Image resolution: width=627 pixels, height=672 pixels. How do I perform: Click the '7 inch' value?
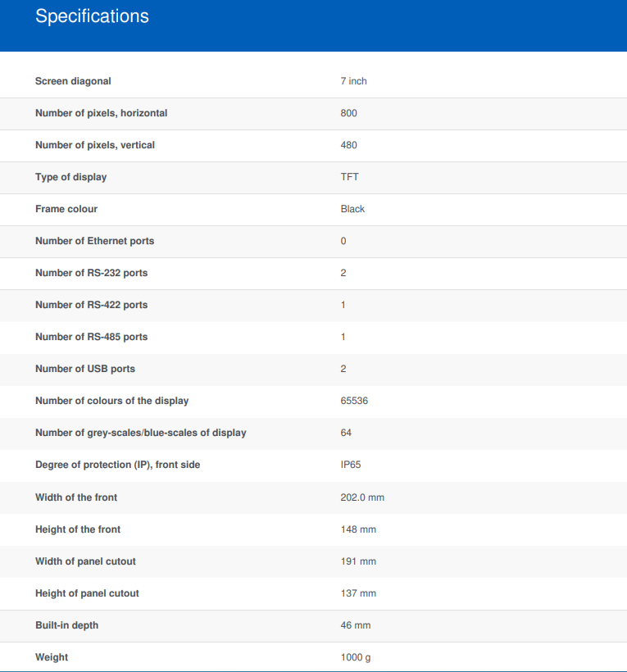(353, 81)
